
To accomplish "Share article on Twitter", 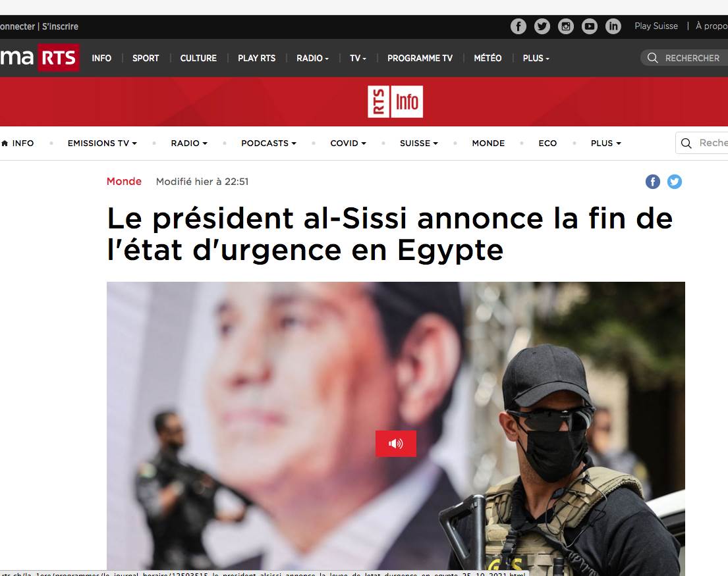I will point(674,182).
